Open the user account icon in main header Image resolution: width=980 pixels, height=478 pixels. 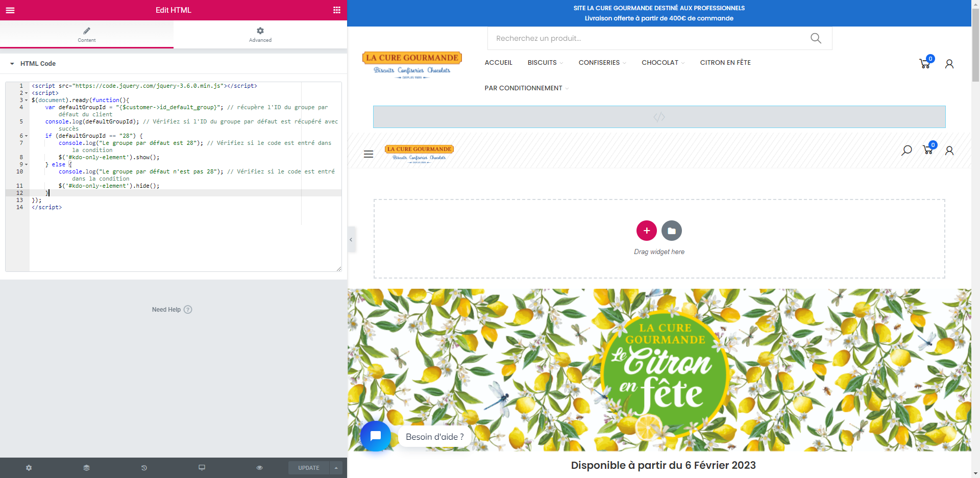[949, 64]
